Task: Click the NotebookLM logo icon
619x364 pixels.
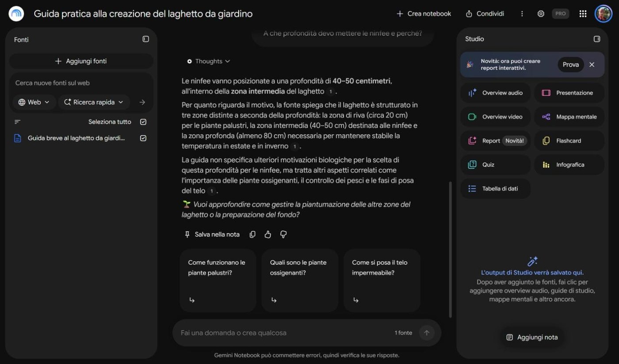Action: (16, 14)
